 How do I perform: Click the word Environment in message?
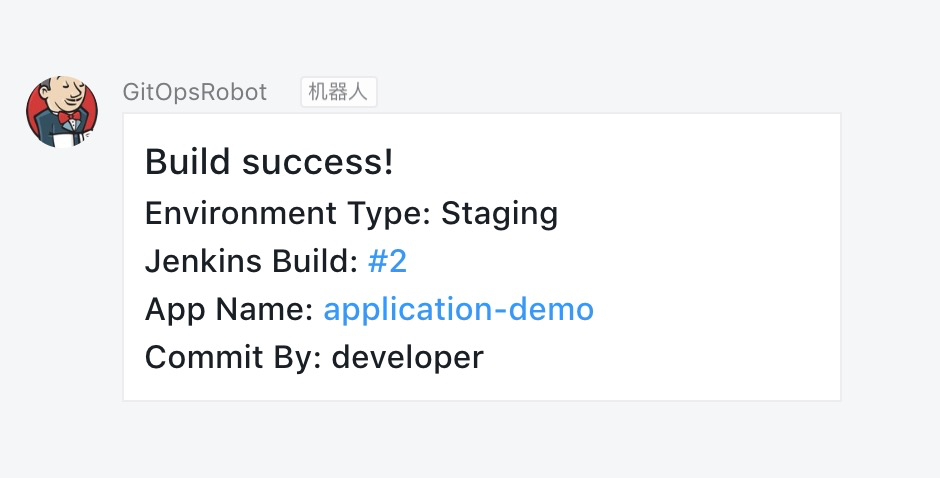pyautogui.click(x=242, y=214)
